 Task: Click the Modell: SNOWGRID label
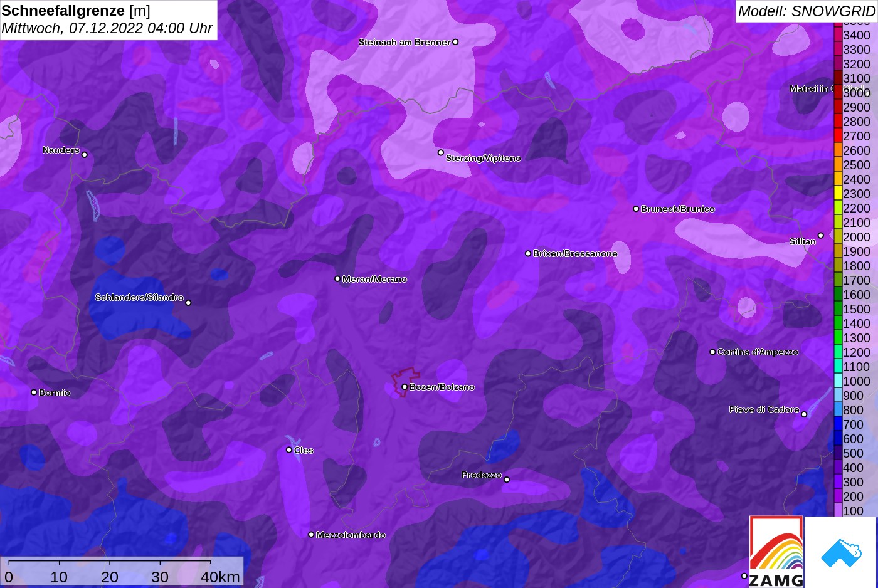pyautogui.click(x=807, y=11)
